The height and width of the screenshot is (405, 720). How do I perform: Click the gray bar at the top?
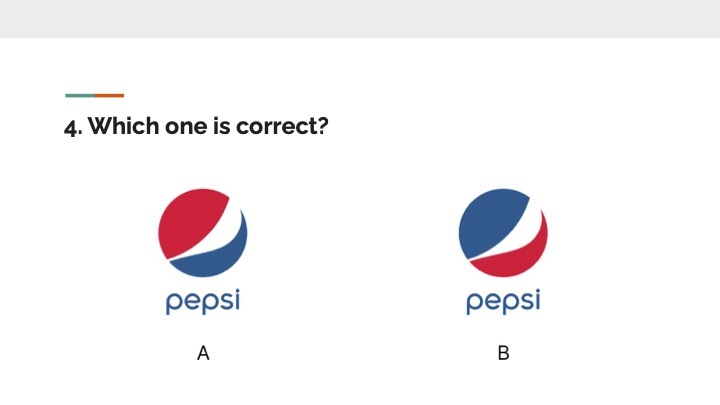[x=360, y=18]
